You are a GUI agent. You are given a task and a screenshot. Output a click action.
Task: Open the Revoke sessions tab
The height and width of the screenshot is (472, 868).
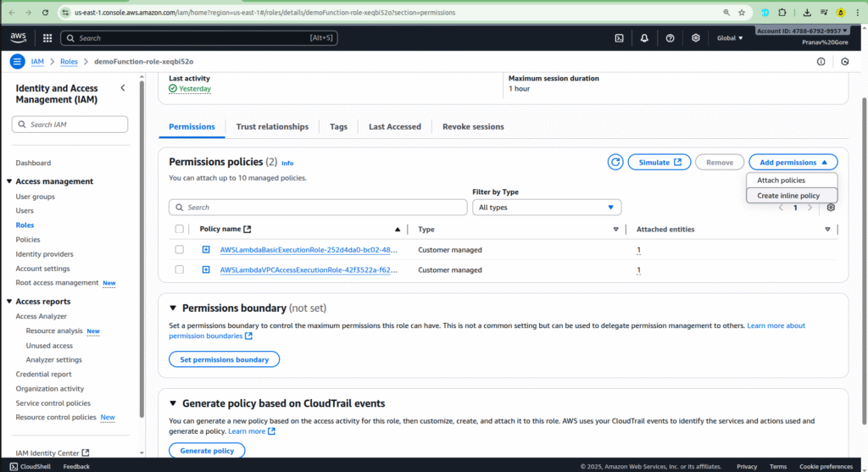tap(473, 127)
